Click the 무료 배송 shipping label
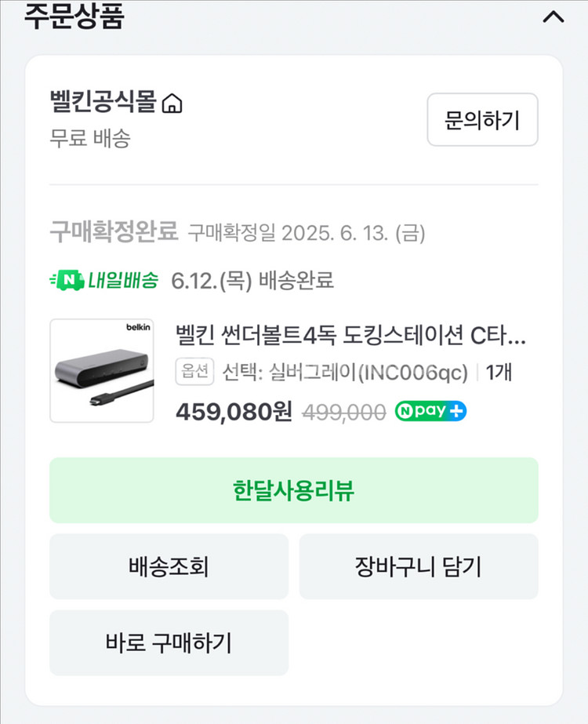 [x=89, y=139]
